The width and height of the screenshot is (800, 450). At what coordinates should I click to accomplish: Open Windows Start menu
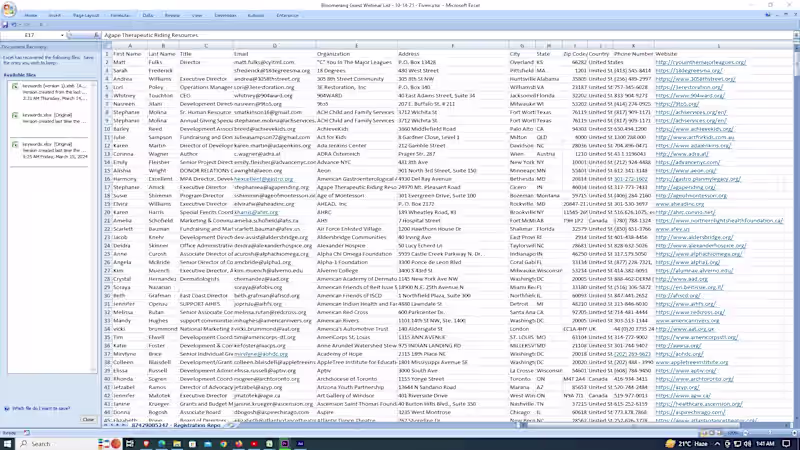pos(7,444)
